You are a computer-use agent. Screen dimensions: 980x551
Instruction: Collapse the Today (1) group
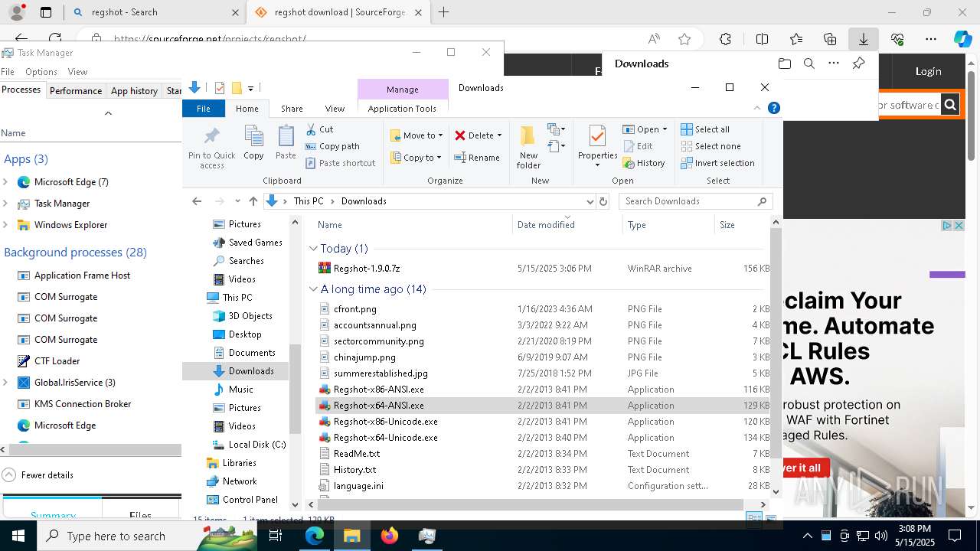click(313, 249)
